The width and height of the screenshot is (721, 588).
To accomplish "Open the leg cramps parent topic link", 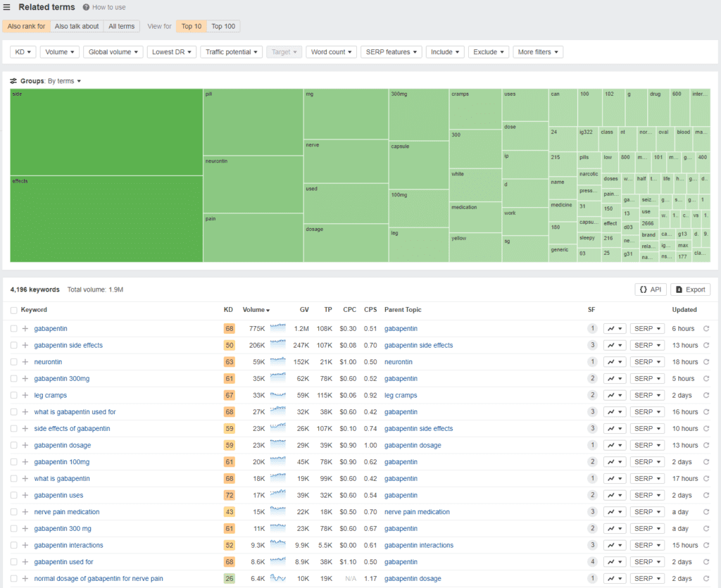I will tap(401, 395).
